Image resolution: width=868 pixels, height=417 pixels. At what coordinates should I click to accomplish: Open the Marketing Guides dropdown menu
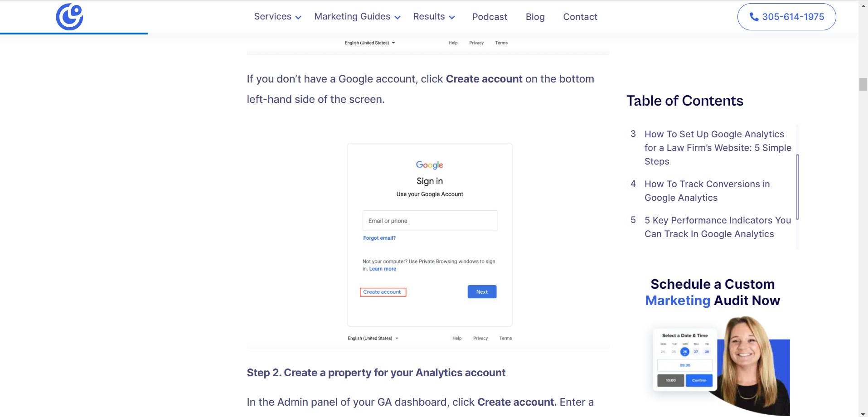coord(357,17)
